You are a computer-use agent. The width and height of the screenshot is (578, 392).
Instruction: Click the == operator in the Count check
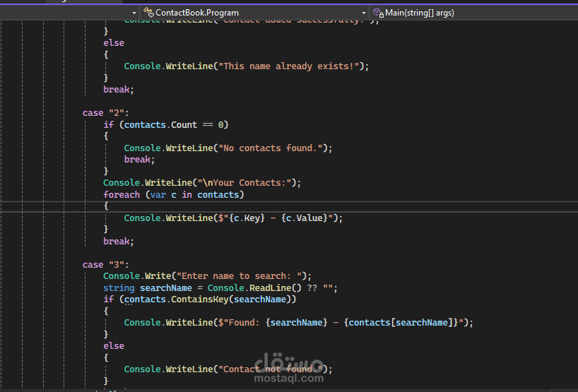pyautogui.click(x=208, y=125)
